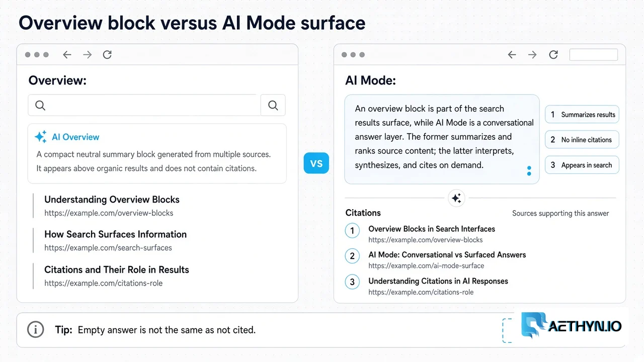Click the AI Mode browser address field
Image resolution: width=644 pixels, height=362 pixels.
pos(593,55)
